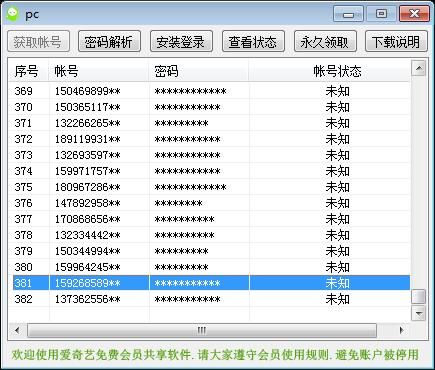Screen dimensions: 435x370
Task: Click the vertical scrollbar thumb
Action: pyautogui.click(x=419, y=296)
